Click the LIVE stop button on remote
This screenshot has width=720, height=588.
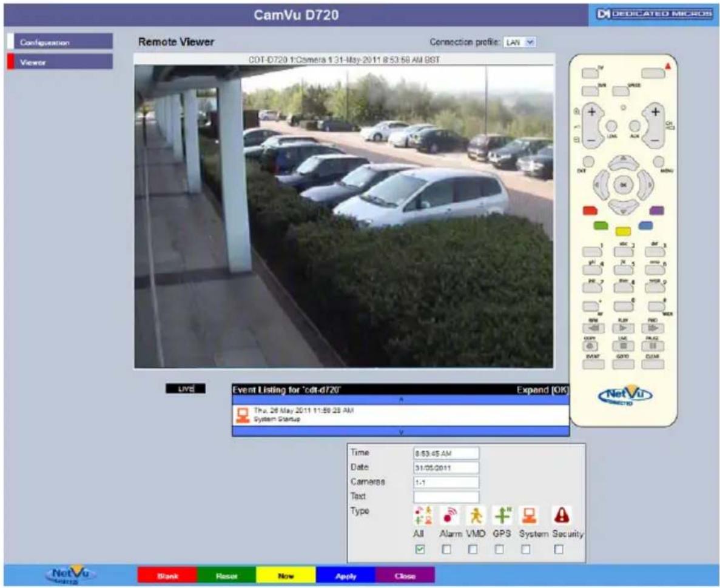623,346
